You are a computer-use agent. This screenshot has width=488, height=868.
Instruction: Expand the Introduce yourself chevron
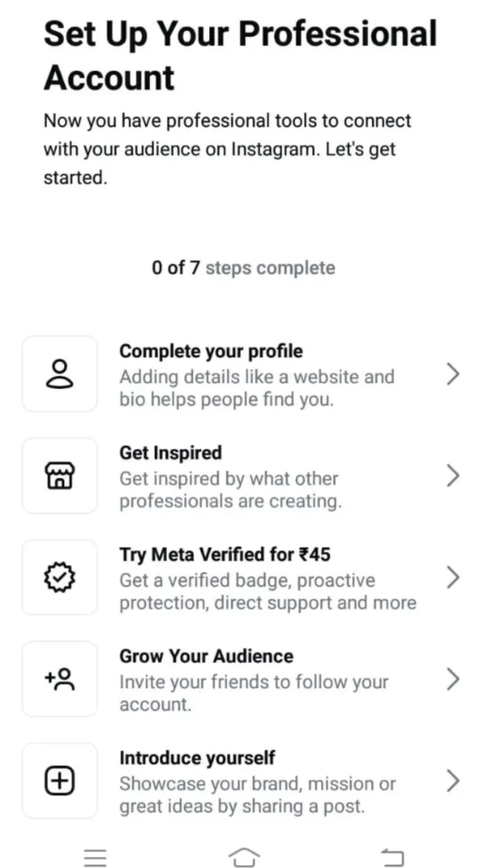point(452,781)
